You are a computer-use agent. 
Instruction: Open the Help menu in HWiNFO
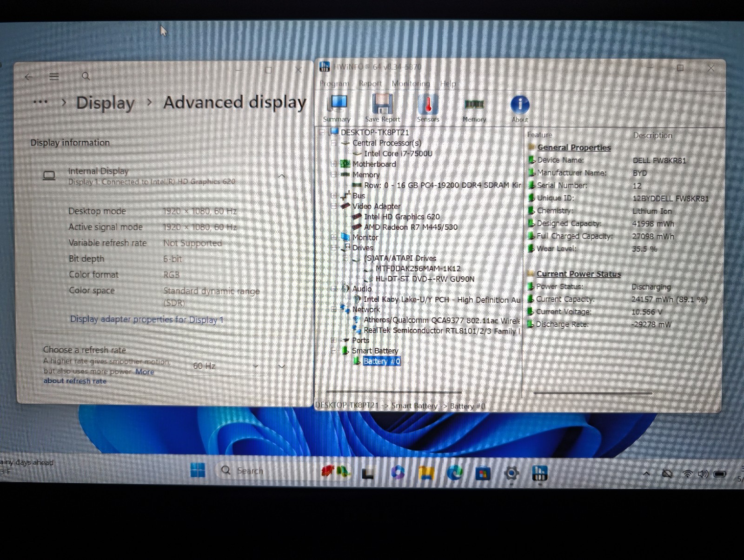[448, 84]
